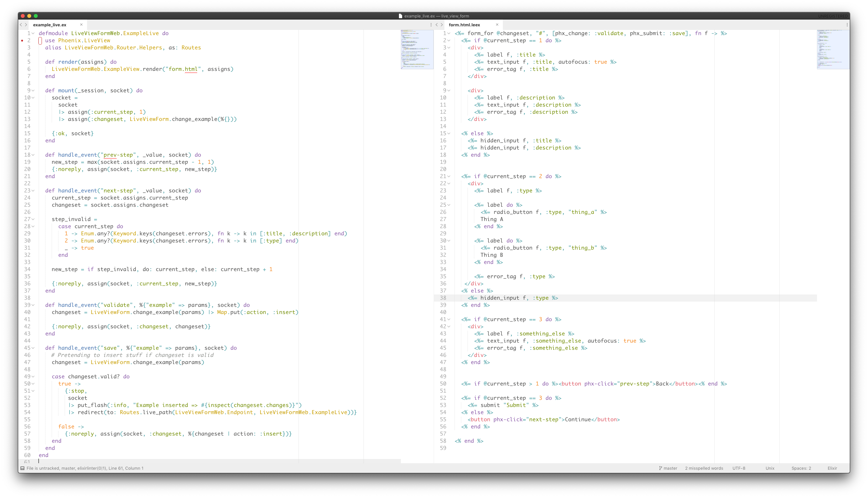868x497 pixels.
Task: Collapse the mount function fold arrow
Action: pyautogui.click(x=33, y=90)
